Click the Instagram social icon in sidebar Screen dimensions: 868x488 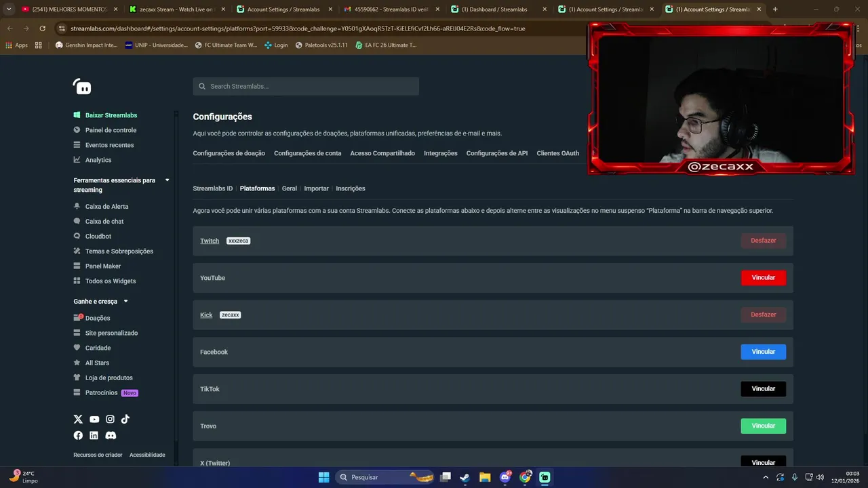[x=110, y=420]
